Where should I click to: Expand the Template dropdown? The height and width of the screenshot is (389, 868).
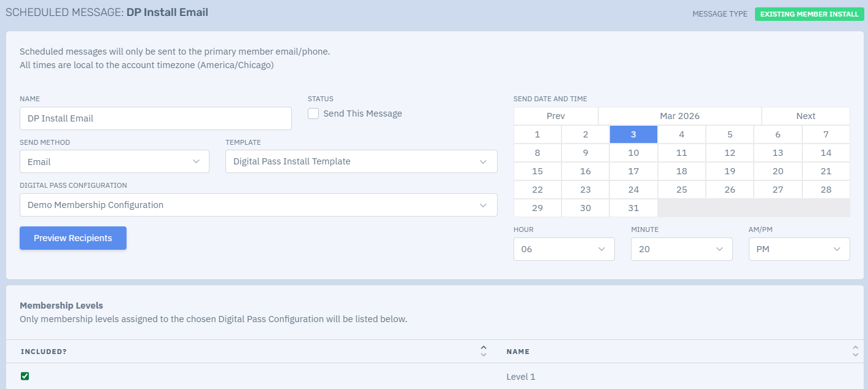pos(361,161)
